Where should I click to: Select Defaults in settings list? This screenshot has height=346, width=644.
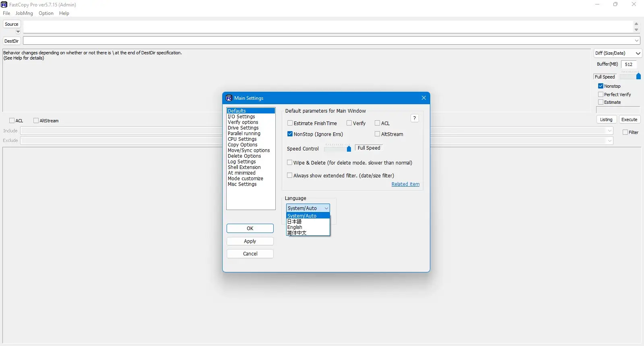point(251,111)
